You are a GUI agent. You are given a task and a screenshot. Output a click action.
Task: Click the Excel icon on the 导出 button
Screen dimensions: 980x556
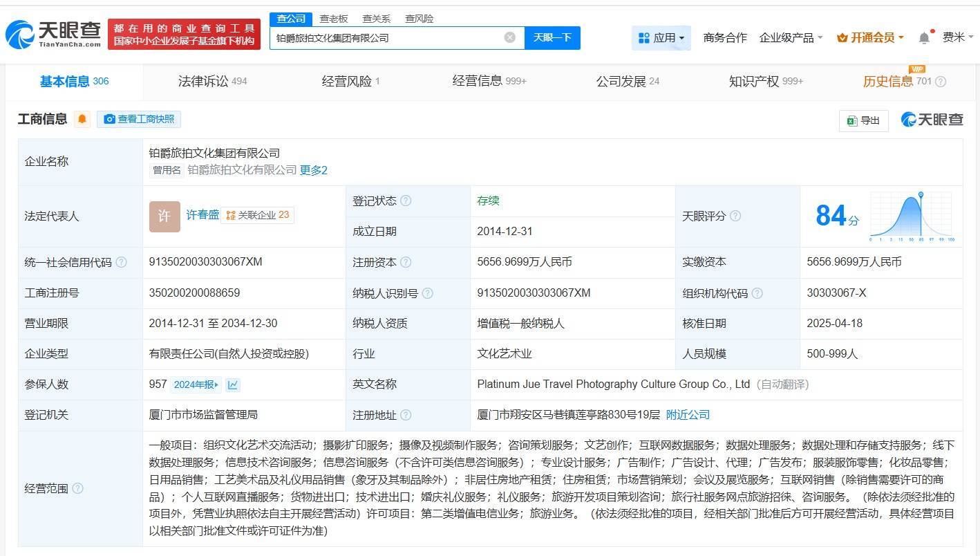pos(854,120)
